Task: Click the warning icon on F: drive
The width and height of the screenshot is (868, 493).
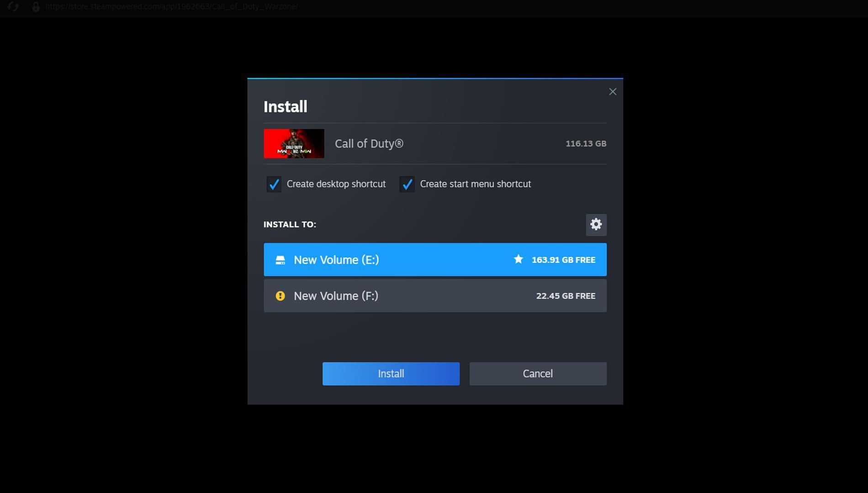Action: pos(281,296)
